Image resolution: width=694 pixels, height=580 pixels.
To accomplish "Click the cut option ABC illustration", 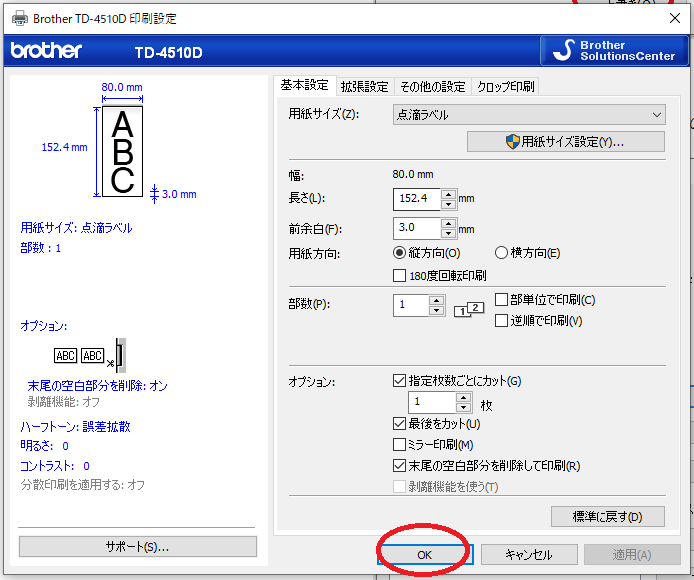I will (x=90, y=355).
